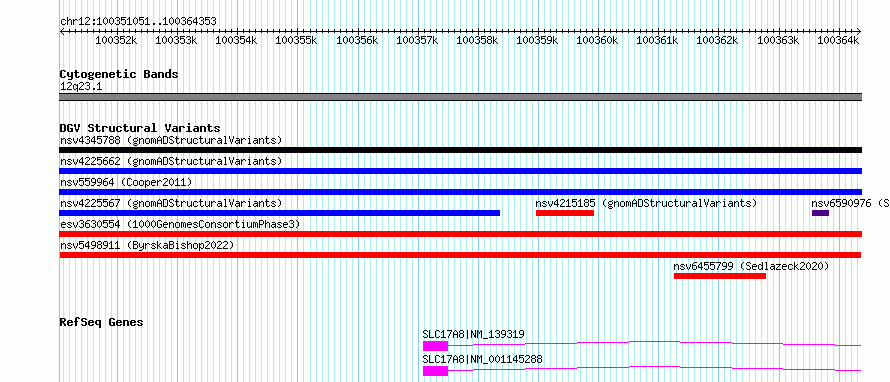Click the 100363k ruler tick label
Viewport: 890px width, 382px height.
click(778, 40)
